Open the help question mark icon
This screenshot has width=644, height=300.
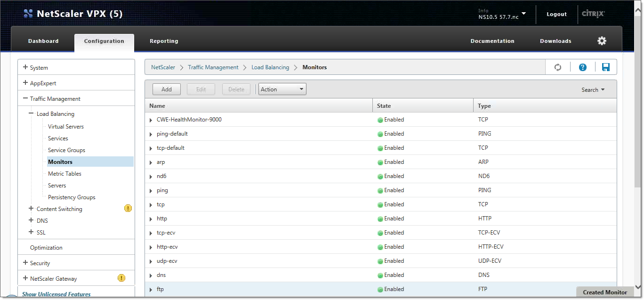click(x=583, y=67)
